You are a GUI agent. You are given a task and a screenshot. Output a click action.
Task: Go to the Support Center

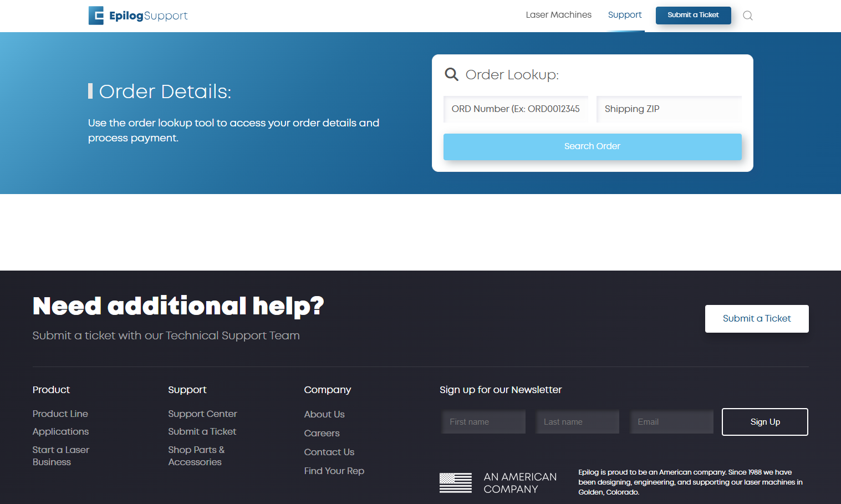[x=202, y=414]
